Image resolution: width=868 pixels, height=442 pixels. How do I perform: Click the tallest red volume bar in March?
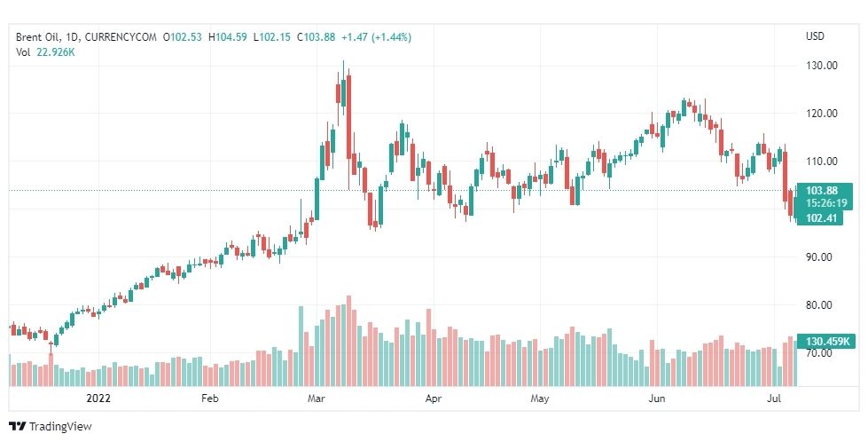[349, 342]
